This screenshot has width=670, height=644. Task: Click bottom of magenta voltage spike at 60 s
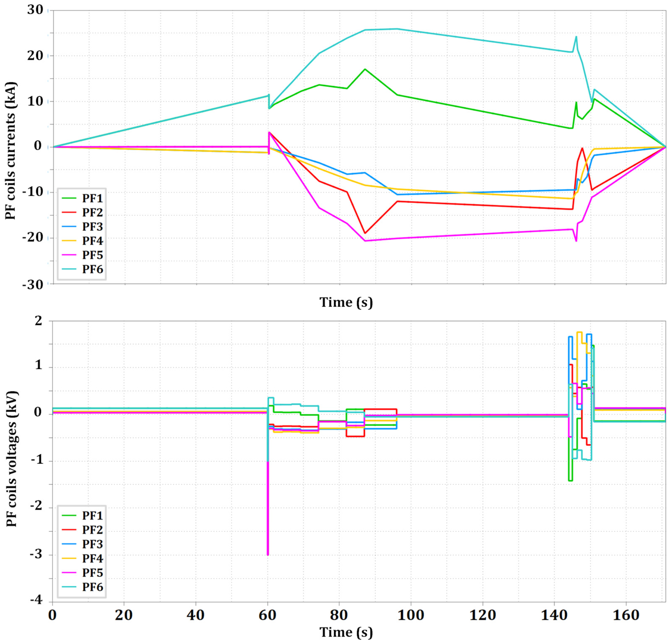tap(268, 554)
